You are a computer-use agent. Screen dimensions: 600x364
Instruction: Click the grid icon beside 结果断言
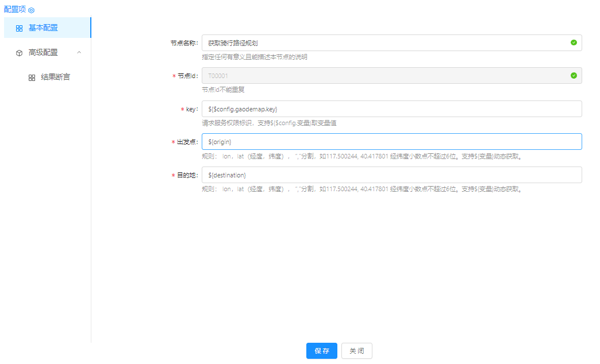32,78
